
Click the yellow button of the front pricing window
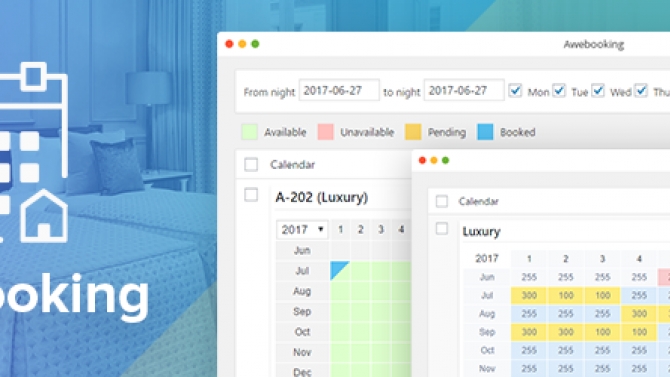(x=434, y=160)
